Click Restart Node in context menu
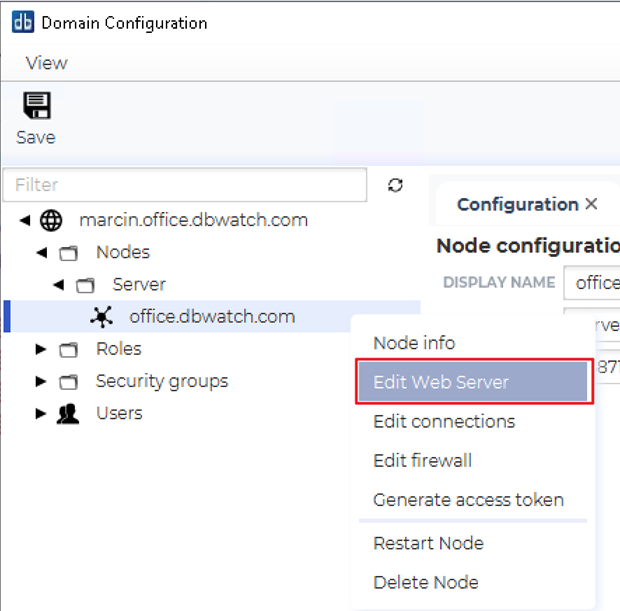620x611 pixels. [428, 544]
